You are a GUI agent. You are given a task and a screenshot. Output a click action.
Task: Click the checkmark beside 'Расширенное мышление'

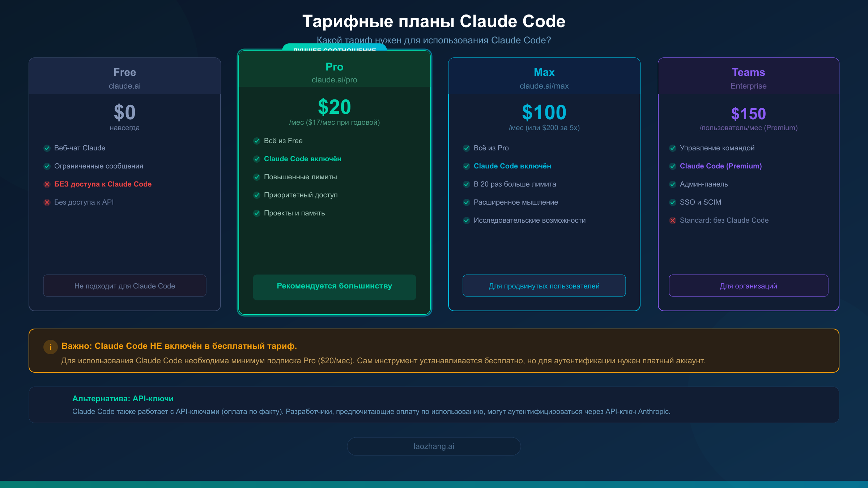[x=466, y=202]
